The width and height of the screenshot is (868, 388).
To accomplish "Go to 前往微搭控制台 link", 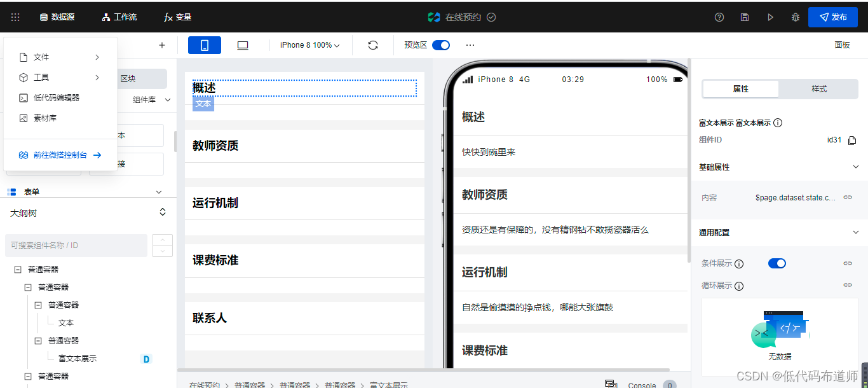I will pyautogui.click(x=60, y=155).
